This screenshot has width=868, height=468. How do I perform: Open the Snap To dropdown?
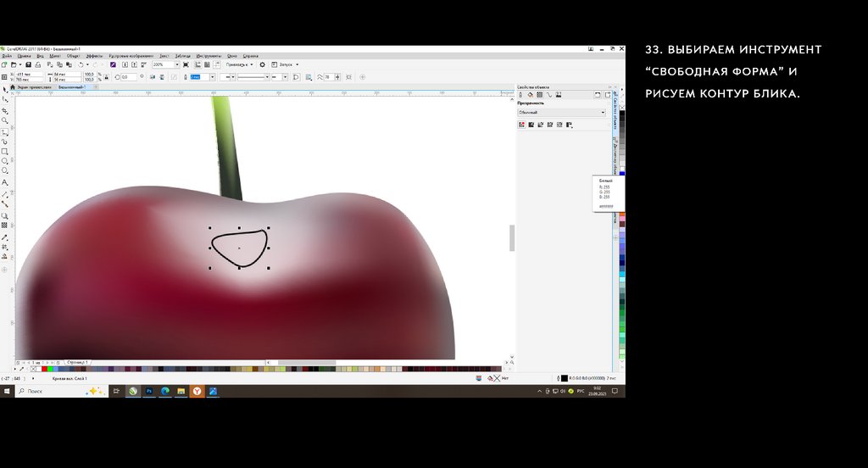click(239, 64)
